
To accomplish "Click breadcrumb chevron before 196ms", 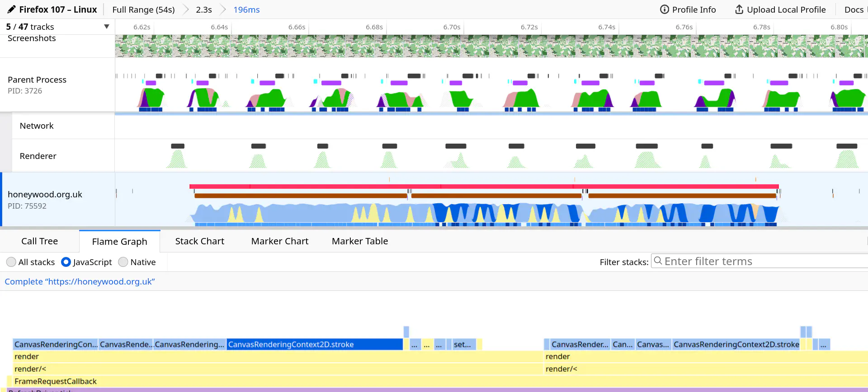I will (x=222, y=9).
